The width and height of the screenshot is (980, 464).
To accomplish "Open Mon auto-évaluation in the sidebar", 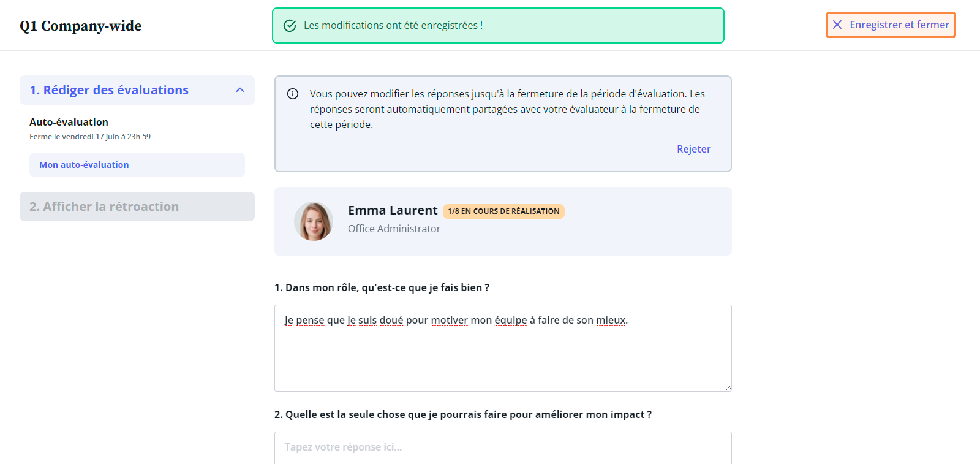I will pos(137,165).
